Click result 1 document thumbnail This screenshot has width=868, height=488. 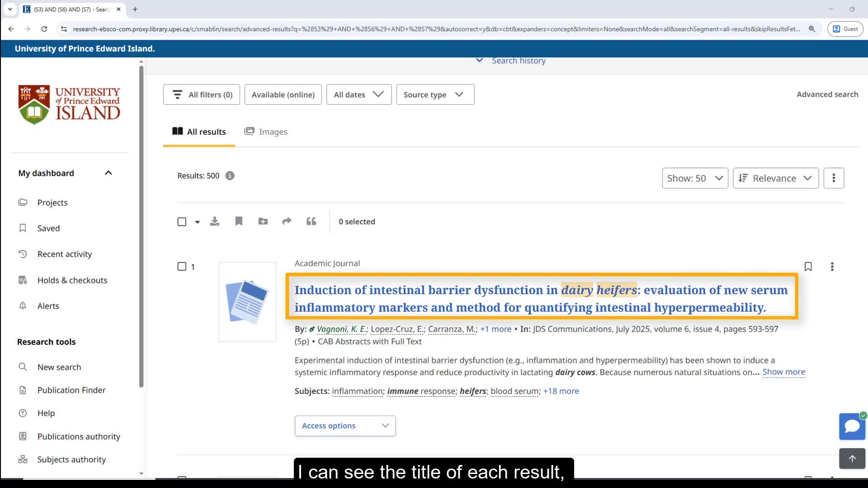247,302
